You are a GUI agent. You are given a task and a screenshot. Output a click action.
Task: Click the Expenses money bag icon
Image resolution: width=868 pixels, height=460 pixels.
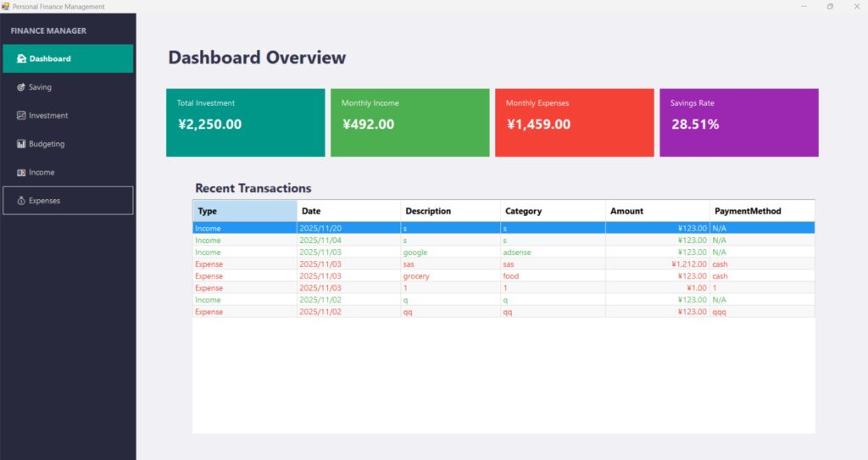click(x=21, y=201)
